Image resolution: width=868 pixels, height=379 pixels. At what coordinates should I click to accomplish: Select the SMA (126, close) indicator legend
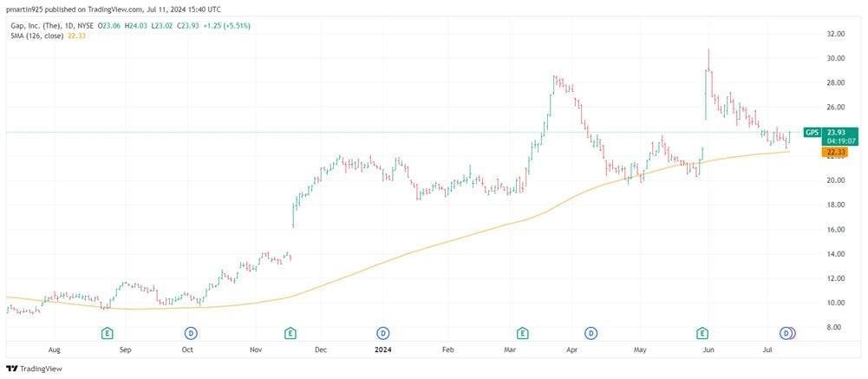click(36, 35)
